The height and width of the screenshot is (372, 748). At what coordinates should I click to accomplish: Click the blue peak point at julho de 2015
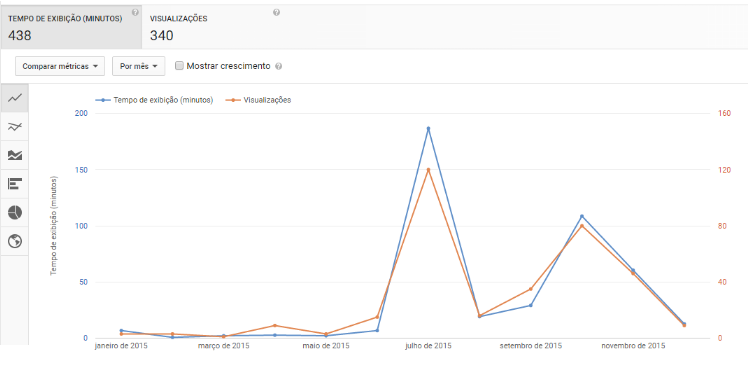[x=428, y=128]
